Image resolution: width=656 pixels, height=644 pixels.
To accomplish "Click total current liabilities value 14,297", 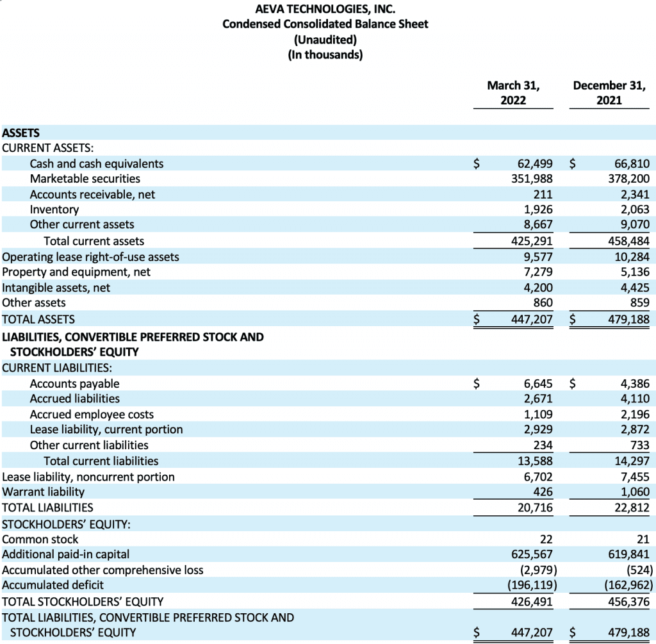I will point(632,461).
